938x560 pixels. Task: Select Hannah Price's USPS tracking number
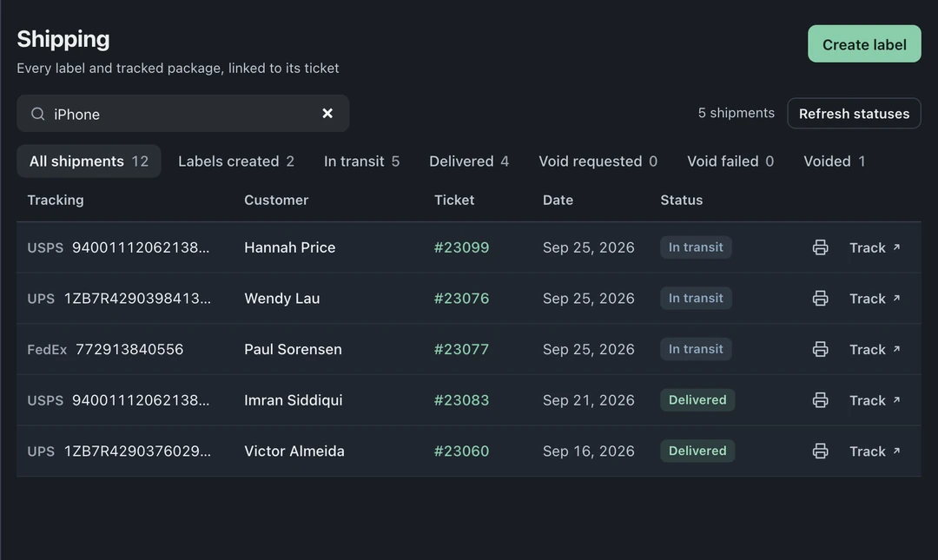141,247
